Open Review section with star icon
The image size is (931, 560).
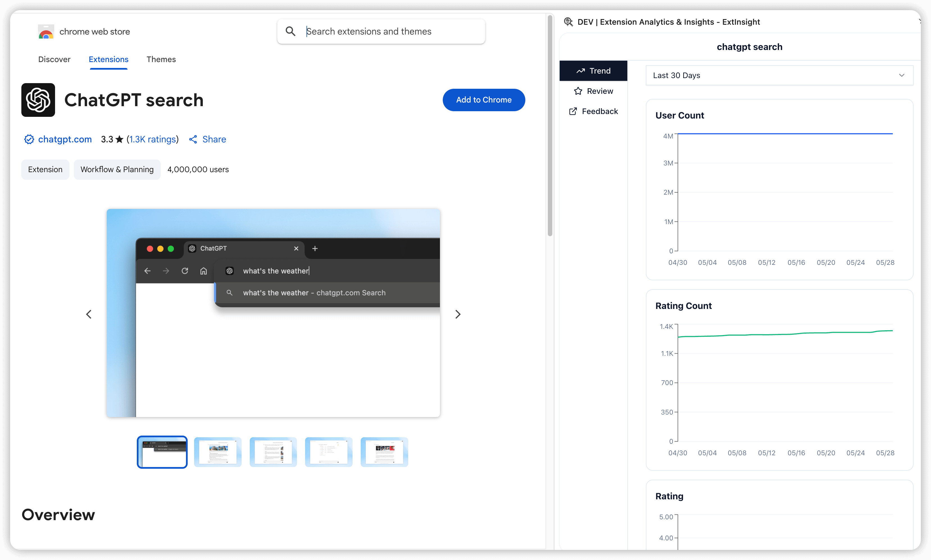pyautogui.click(x=578, y=91)
